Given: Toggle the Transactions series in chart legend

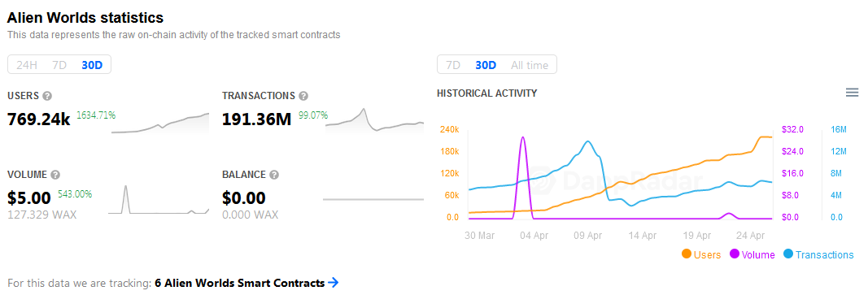Looking at the screenshot, I should 818,254.
